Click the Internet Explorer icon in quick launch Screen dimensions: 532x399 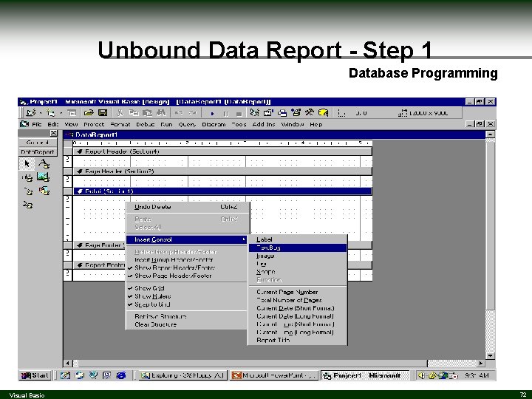click(x=121, y=375)
